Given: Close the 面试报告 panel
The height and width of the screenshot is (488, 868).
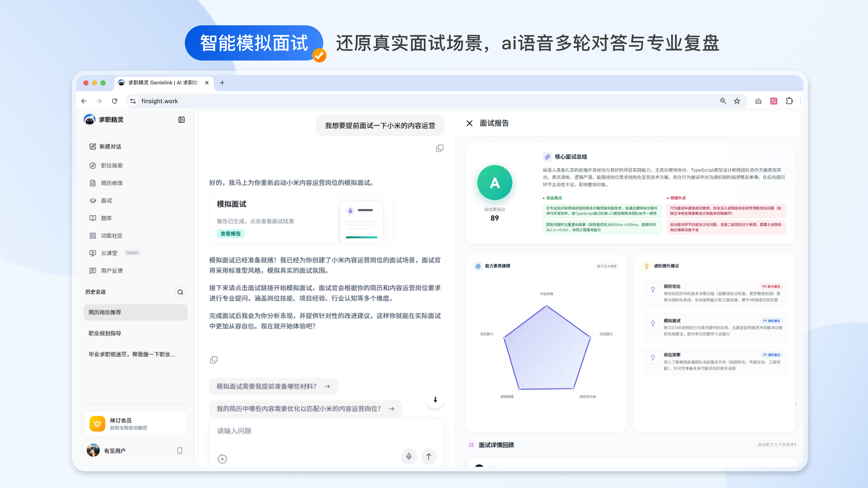Looking at the screenshot, I should tap(469, 123).
